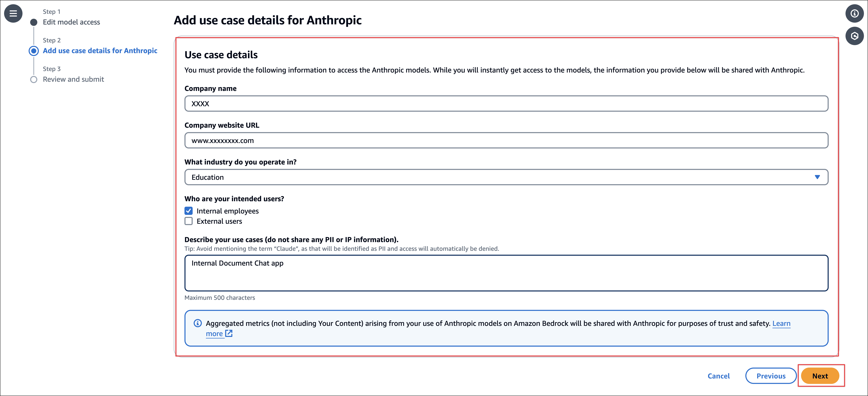Click the info panel icon at top right

(x=855, y=13)
